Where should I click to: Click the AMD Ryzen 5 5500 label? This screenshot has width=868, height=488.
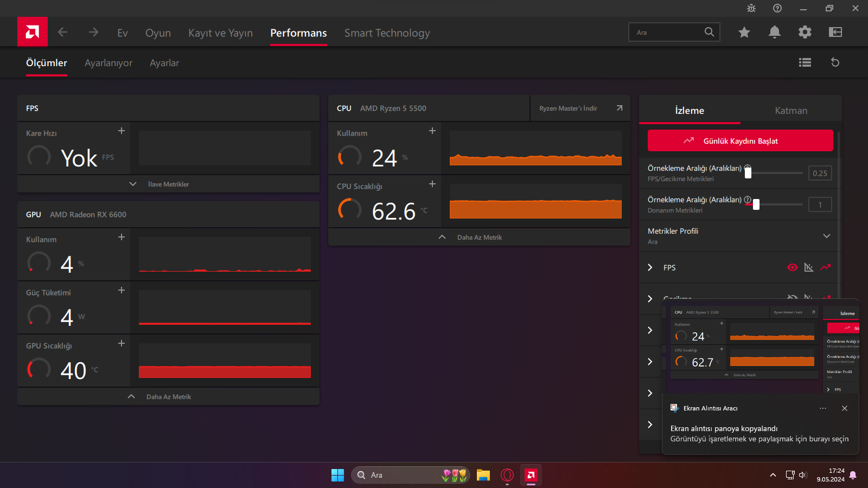point(393,108)
